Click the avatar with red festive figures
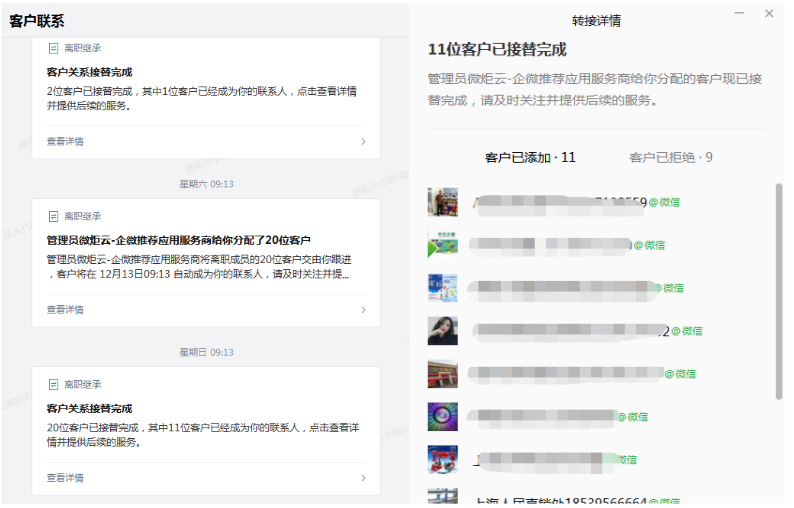The height and width of the screenshot is (508, 794). click(x=442, y=460)
